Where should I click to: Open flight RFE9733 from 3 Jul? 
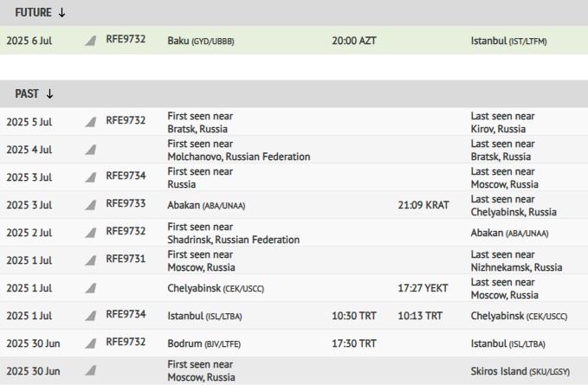click(126, 204)
